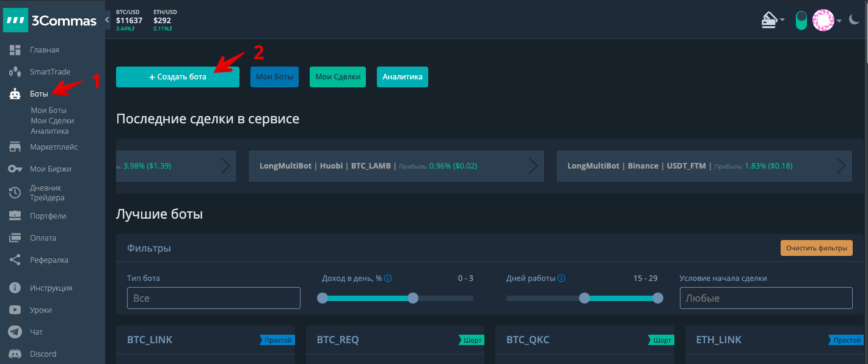Viewport: 868px width, 364px height.
Task: Open Дневник Трейдера history icon
Action: (15, 193)
